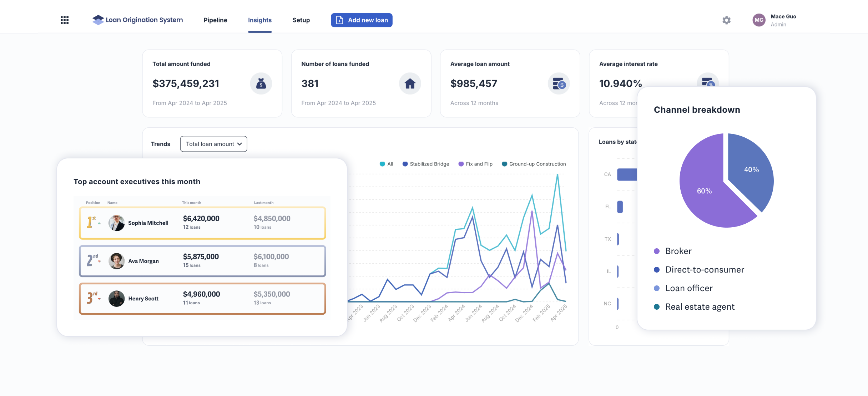This screenshot has width=868, height=396.
Task: Switch to the Pipeline tab
Action: click(215, 20)
